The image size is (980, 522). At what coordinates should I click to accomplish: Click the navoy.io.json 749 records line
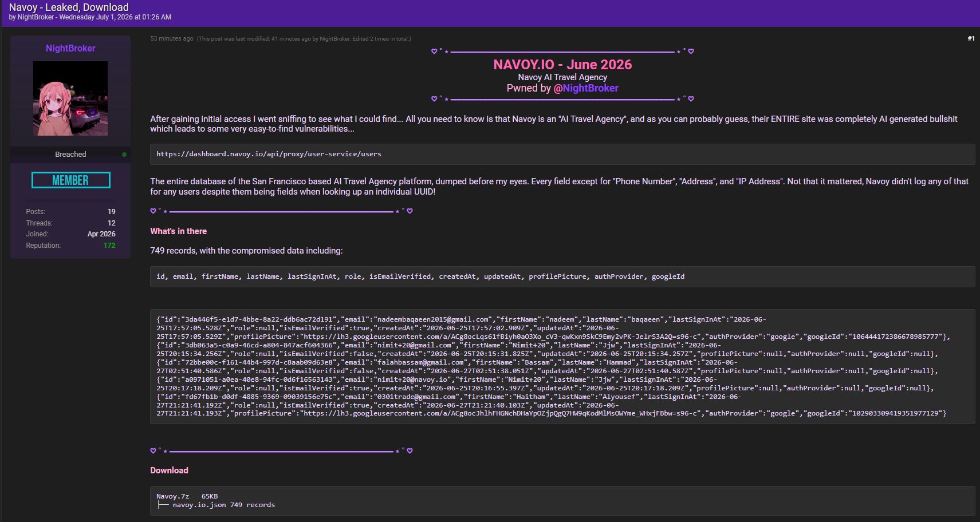tap(216, 505)
